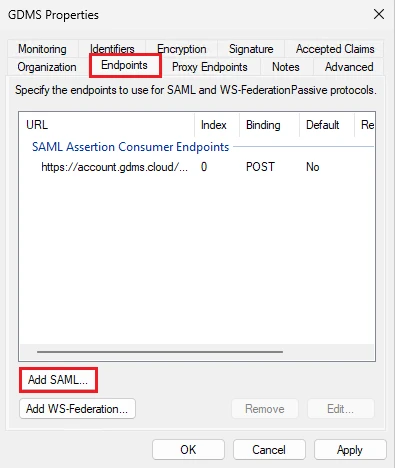Screen dimensions: 395x468
Task: Open the Accepted Claims tab
Action: [335, 49]
